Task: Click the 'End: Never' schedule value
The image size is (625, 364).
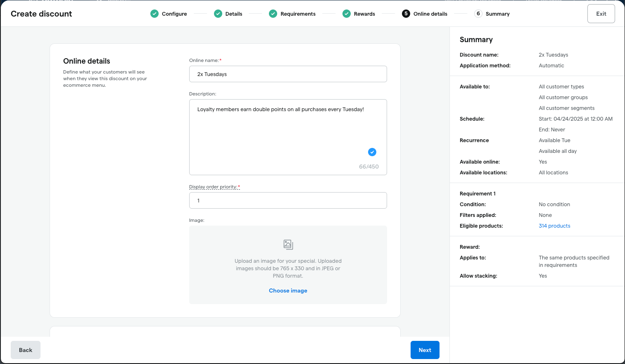Action: [x=552, y=130]
